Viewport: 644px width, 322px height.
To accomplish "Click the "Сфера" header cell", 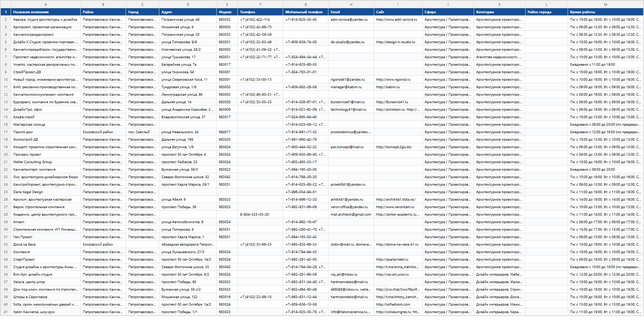I will pos(448,12).
